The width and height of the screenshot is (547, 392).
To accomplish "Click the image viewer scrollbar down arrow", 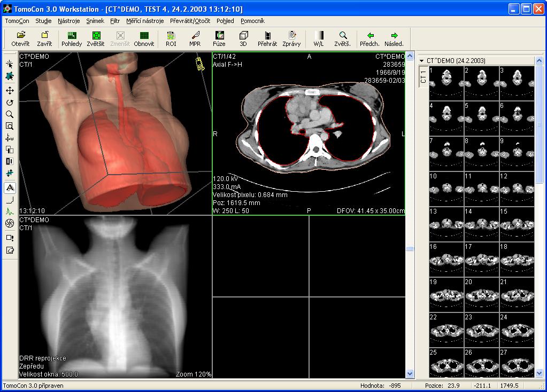I will [x=410, y=374].
